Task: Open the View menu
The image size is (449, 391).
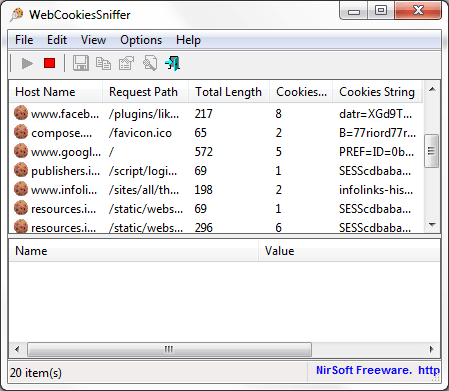Action: coord(93,40)
